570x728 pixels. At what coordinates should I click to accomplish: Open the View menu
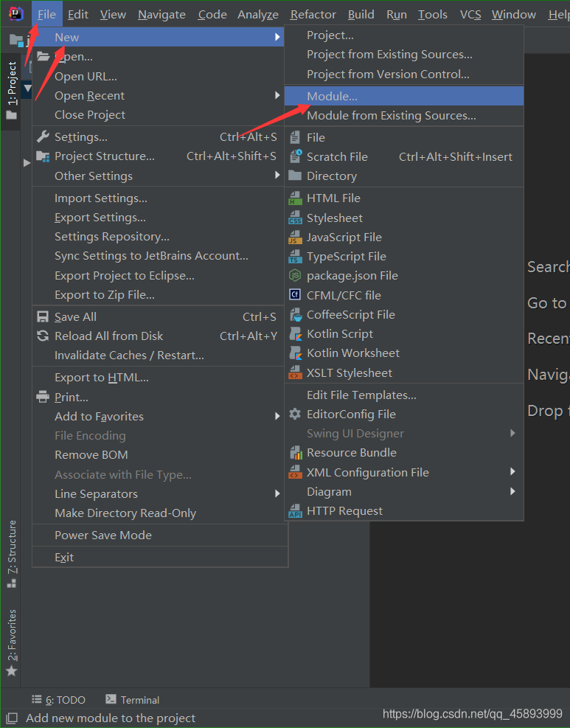(x=113, y=15)
